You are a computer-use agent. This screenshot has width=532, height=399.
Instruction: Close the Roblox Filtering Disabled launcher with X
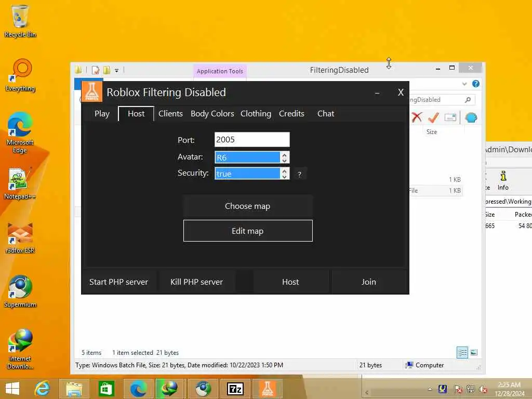tap(401, 92)
